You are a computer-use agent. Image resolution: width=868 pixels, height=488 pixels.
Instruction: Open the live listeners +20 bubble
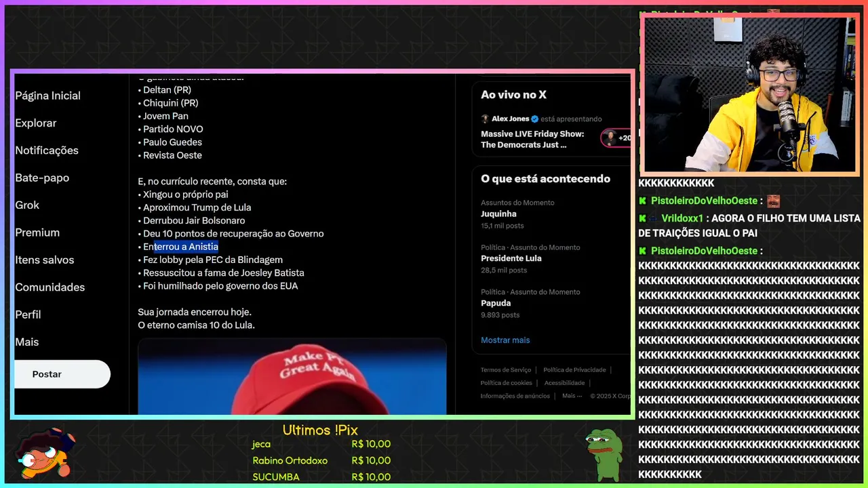click(x=616, y=138)
